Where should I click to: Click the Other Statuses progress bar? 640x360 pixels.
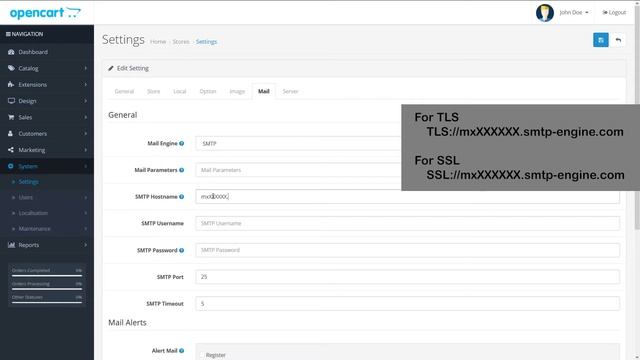click(47, 302)
